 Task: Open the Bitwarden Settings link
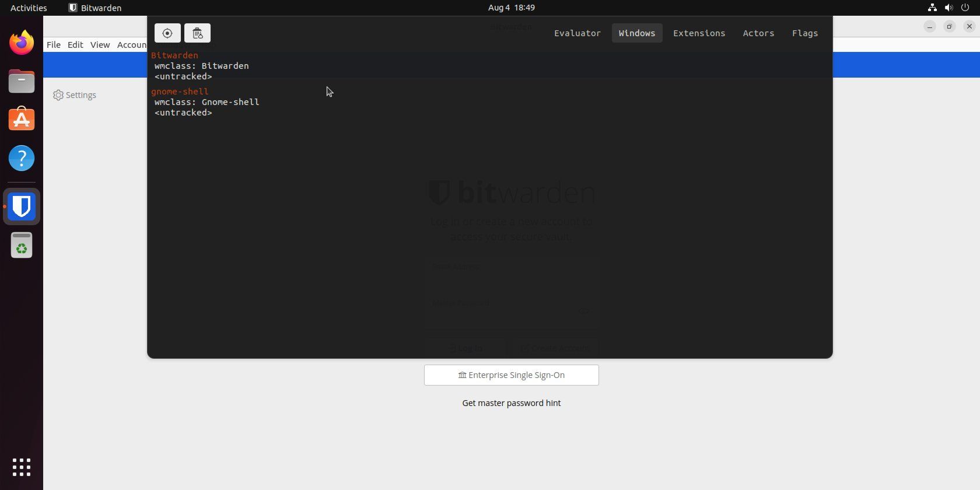pos(75,95)
